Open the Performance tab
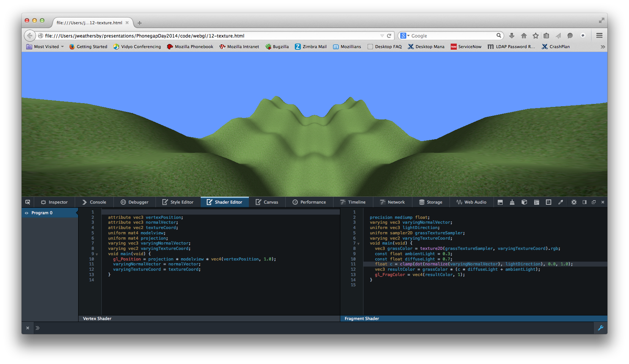The image size is (629, 364). click(309, 202)
